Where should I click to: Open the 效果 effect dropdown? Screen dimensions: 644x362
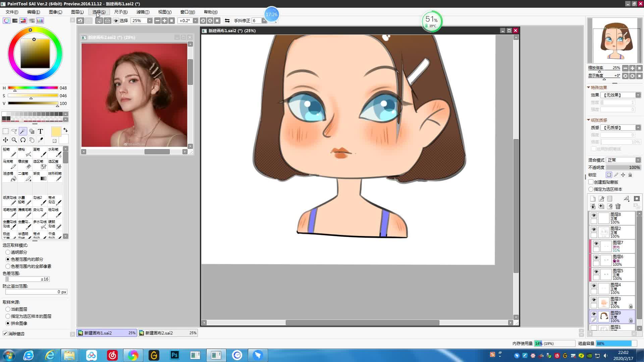click(620, 95)
